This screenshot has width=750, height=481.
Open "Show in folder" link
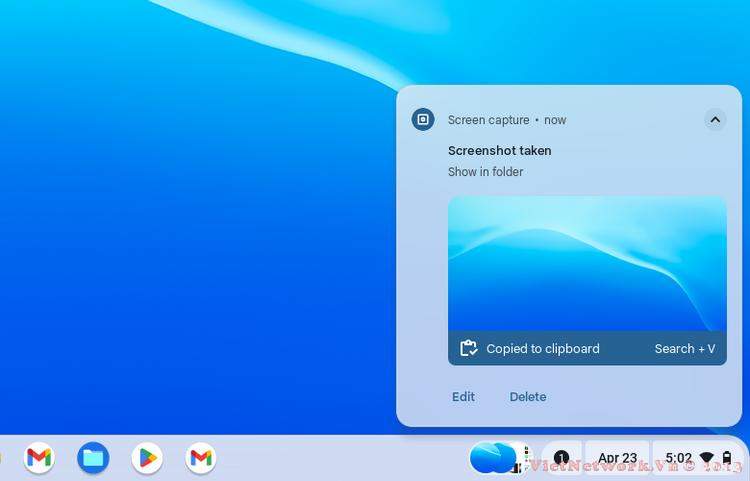485,172
